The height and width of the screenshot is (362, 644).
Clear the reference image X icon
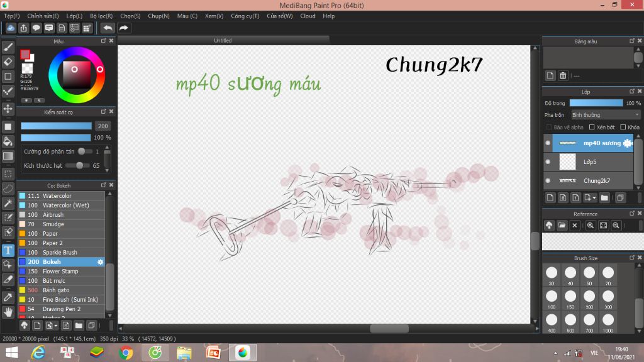[x=575, y=226]
